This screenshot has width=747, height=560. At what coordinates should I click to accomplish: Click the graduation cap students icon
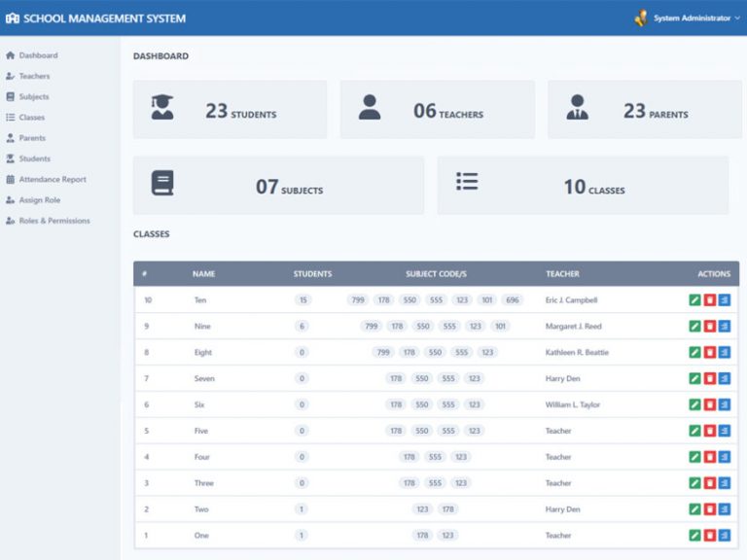(x=162, y=108)
